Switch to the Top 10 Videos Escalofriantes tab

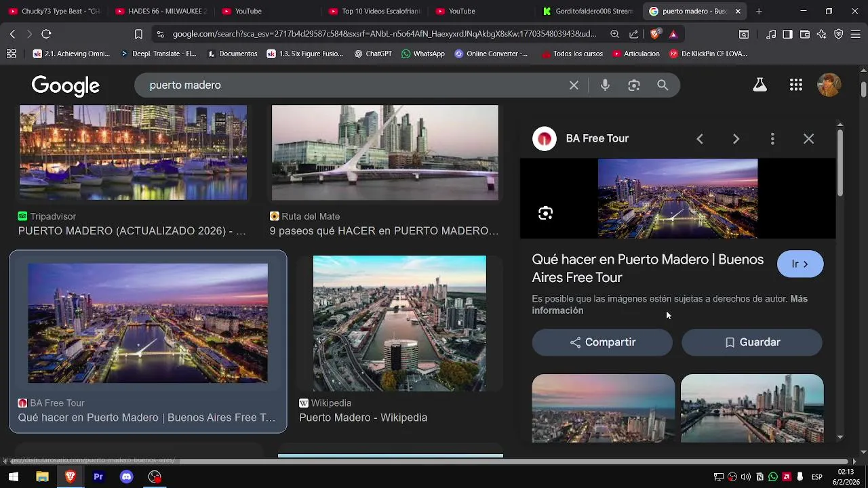[x=374, y=11]
